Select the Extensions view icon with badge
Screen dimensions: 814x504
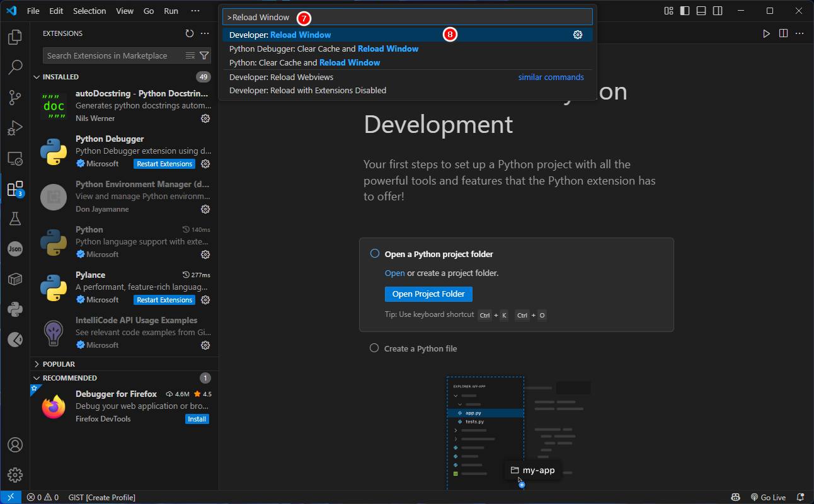click(x=15, y=188)
